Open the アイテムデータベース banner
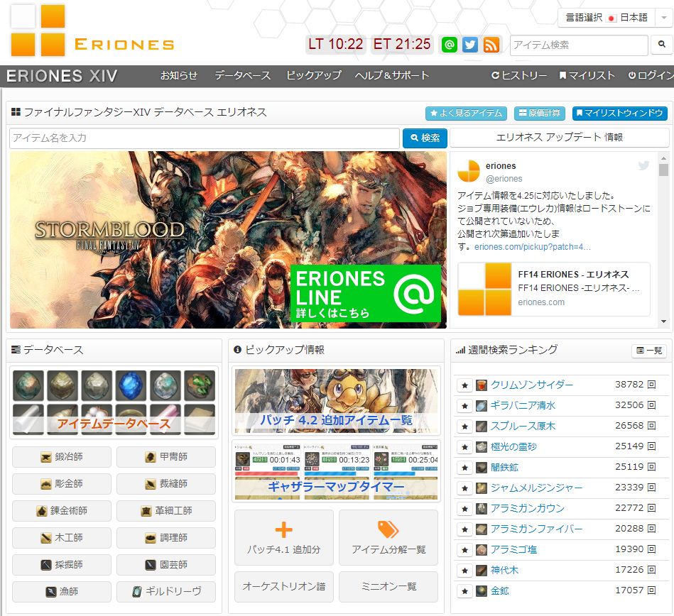Image resolution: width=674 pixels, height=616 pixels. click(x=114, y=402)
